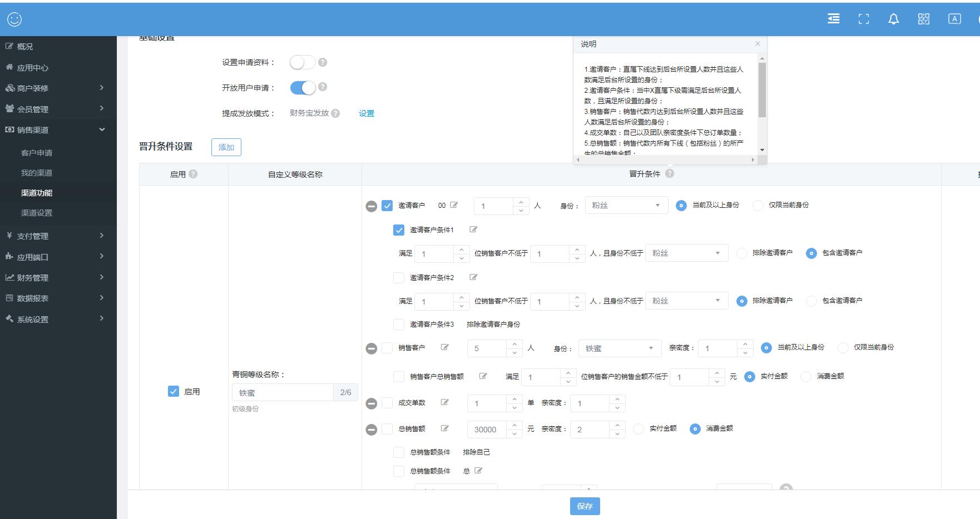Open notifications with the bell icon
This screenshot has width=980, height=519.
pyautogui.click(x=894, y=18)
